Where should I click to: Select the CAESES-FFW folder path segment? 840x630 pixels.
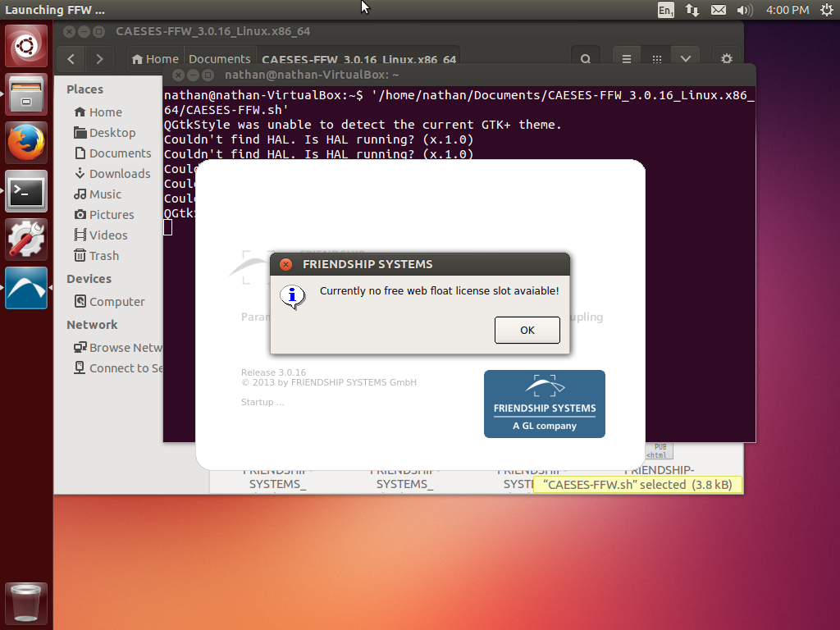click(359, 59)
